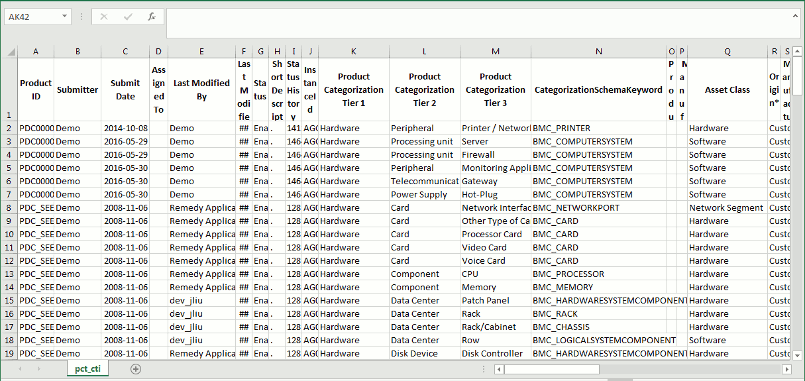Select column Q header

click(727, 51)
